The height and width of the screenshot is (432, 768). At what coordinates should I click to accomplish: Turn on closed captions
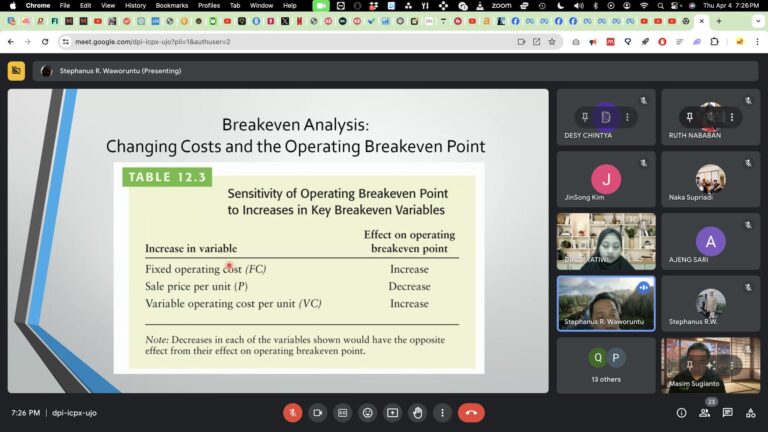tap(343, 412)
